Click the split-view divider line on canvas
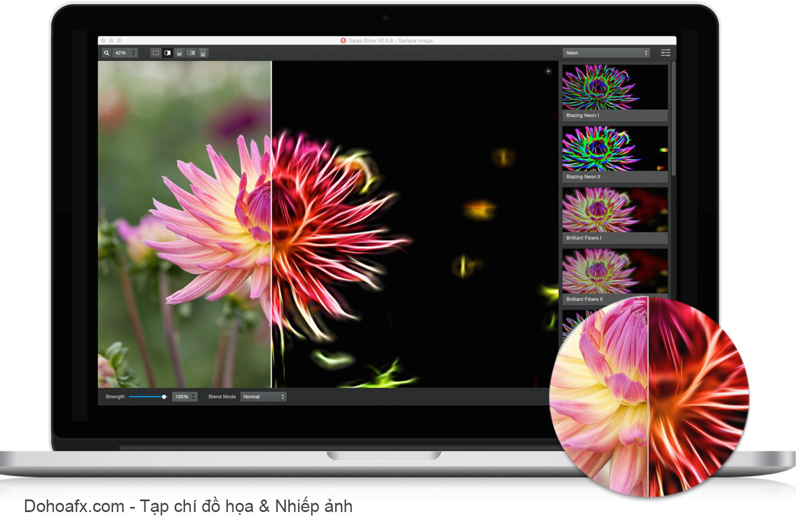796x532 pixels. [x=271, y=224]
